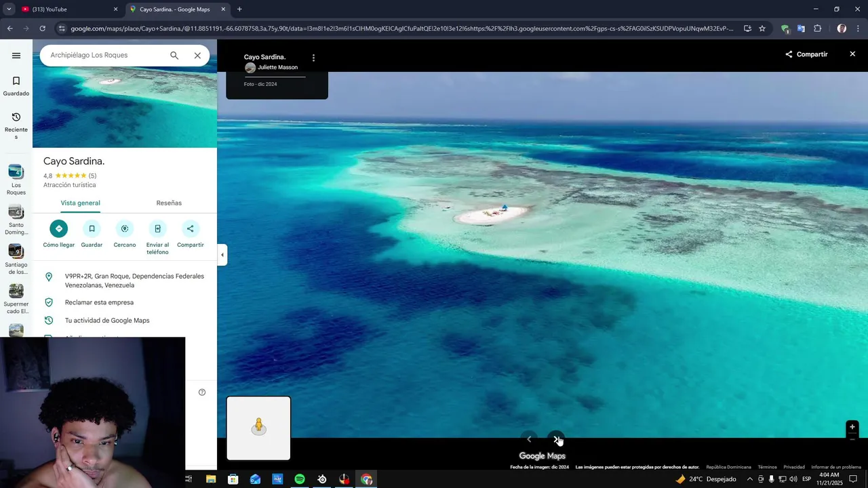
Task: Reload the page
Action: click(x=42, y=28)
